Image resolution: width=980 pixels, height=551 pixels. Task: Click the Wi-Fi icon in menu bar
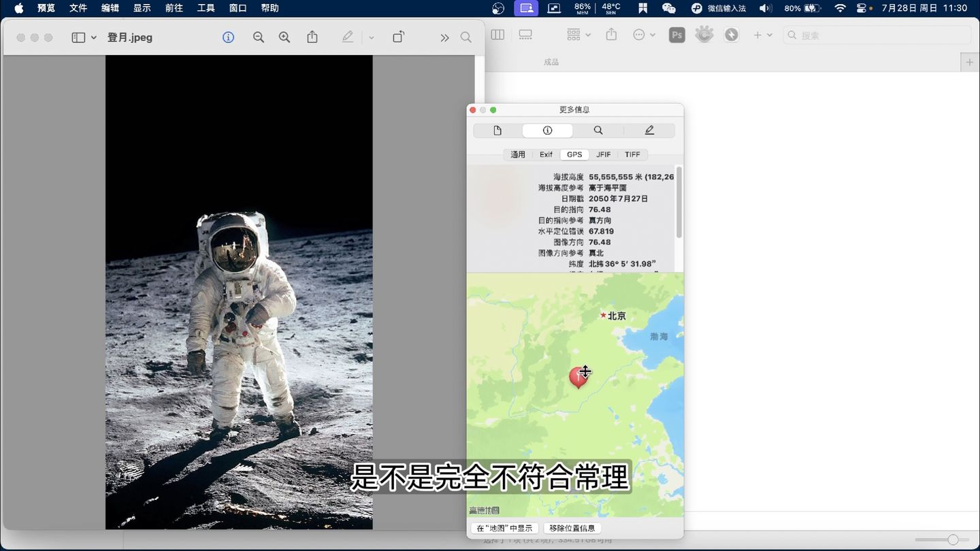840,8
